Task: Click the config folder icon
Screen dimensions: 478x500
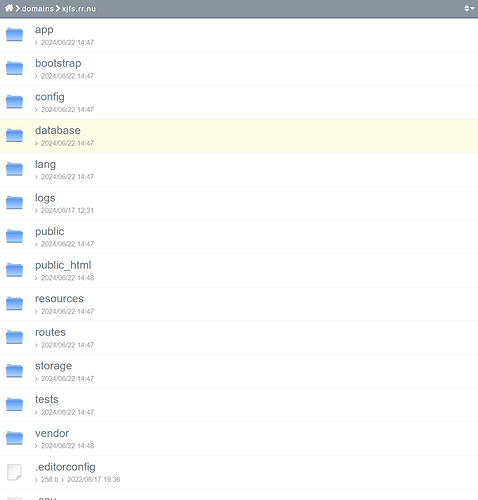Action: (14, 102)
